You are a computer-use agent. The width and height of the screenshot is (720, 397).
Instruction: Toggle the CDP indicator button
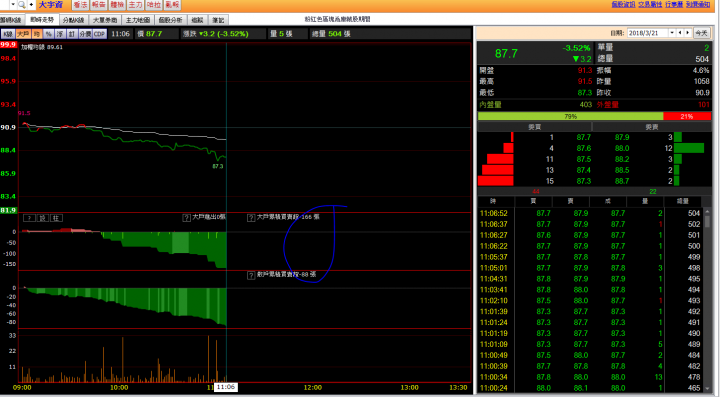pyautogui.click(x=100, y=34)
